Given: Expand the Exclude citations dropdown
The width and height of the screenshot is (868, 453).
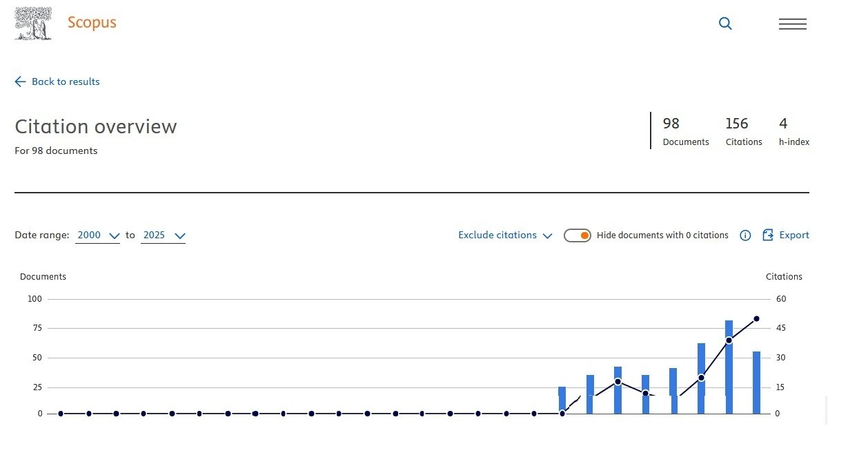Looking at the screenshot, I should (x=505, y=235).
